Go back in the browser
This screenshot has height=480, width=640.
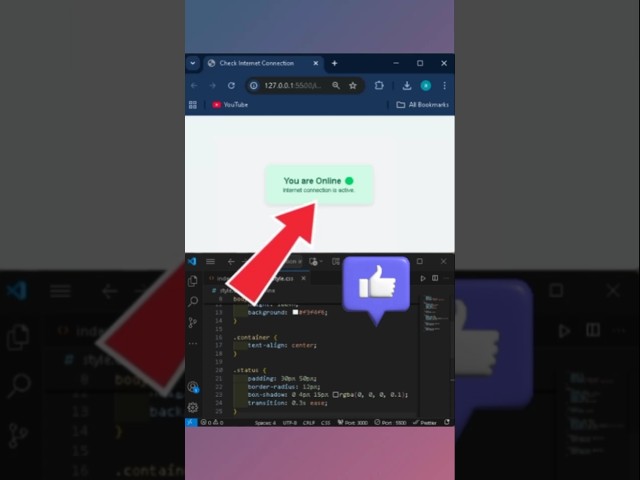pyautogui.click(x=194, y=85)
